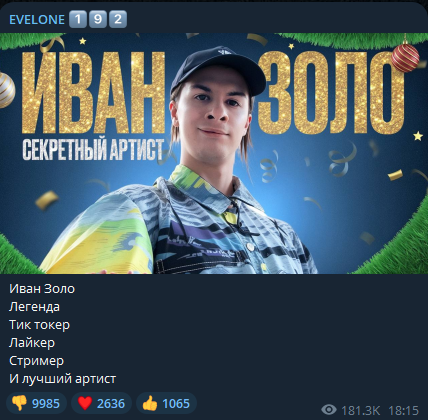Click the 18:15 post timestamp
The height and width of the screenshot is (420, 428).
point(403,410)
